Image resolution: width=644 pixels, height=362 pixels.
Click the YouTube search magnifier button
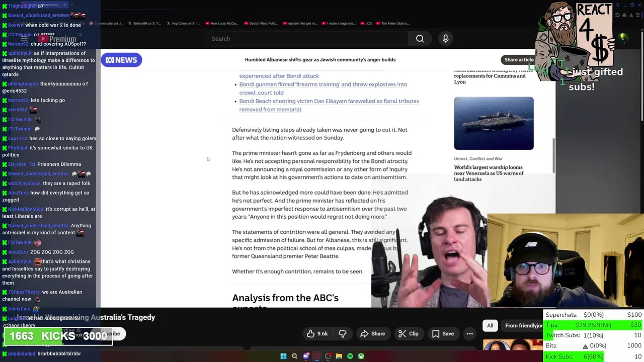coord(420,39)
